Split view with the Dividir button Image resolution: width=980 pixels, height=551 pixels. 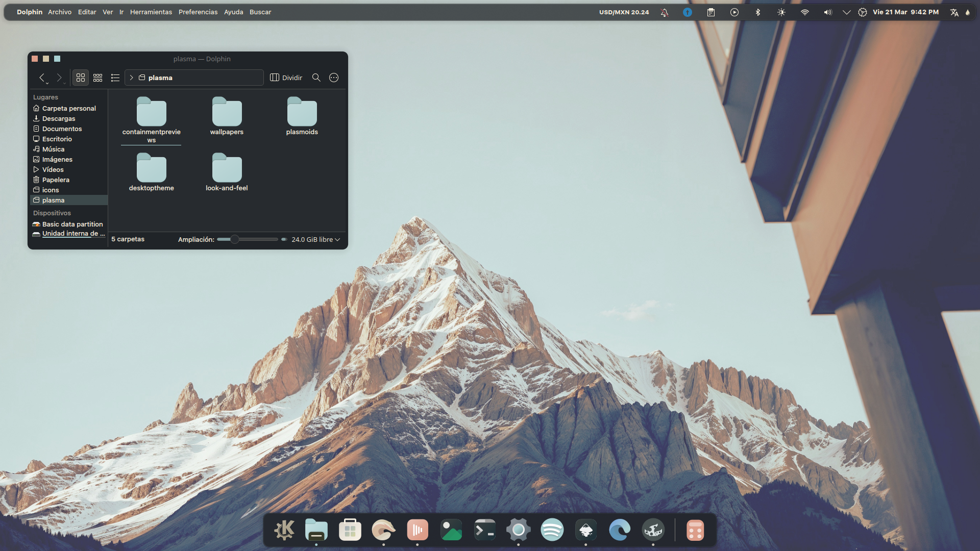click(x=286, y=78)
